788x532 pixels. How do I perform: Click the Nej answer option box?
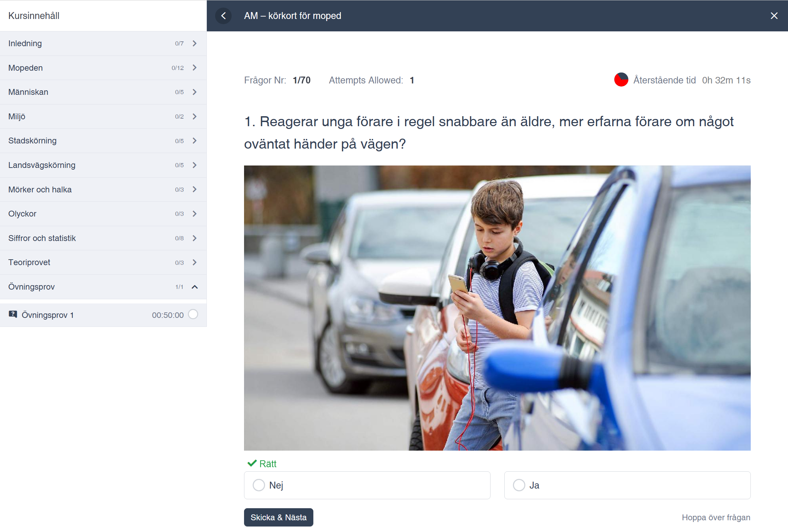(367, 485)
